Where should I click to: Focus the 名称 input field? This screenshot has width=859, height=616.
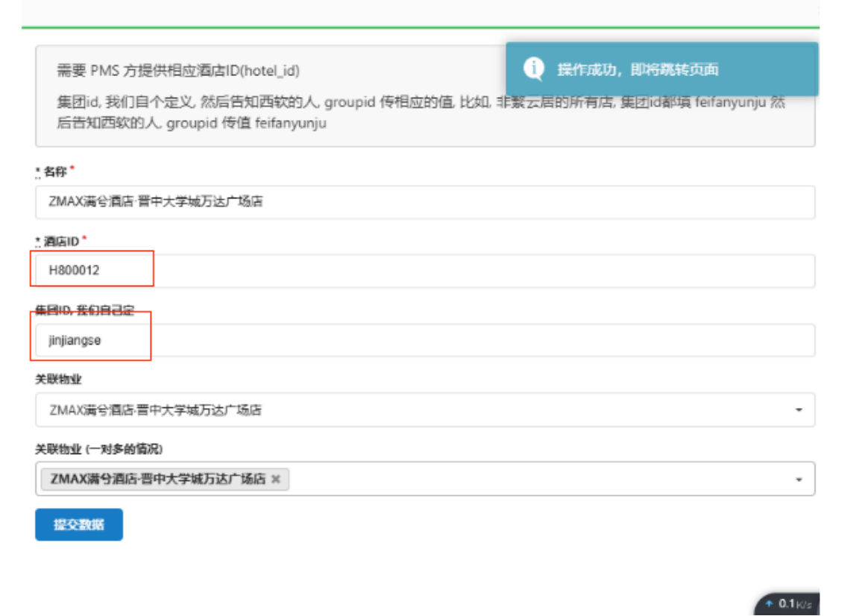point(425,201)
